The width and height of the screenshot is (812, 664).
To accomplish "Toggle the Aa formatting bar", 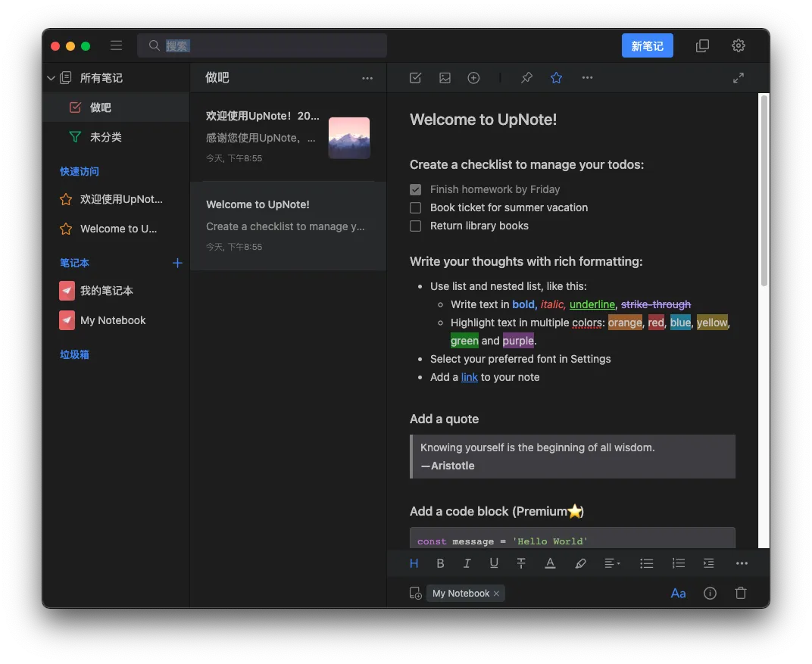I will 678,594.
